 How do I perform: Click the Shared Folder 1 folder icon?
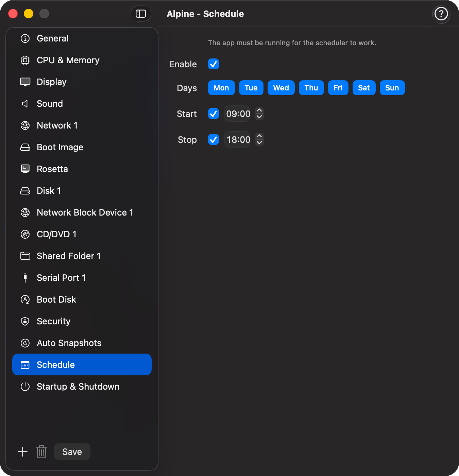point(25,256)
